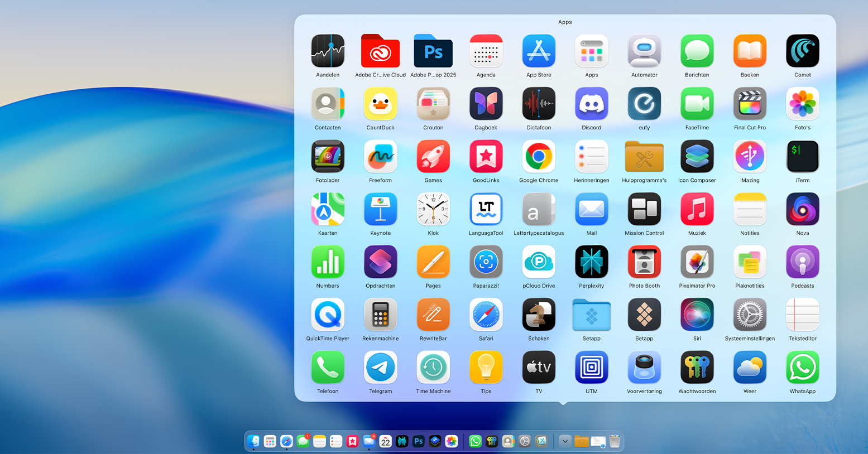The height and width of the screenshot is (454, 868).
Task: Launch Icon Composer in the Apps grid
Action: click(x=697, y=156)
